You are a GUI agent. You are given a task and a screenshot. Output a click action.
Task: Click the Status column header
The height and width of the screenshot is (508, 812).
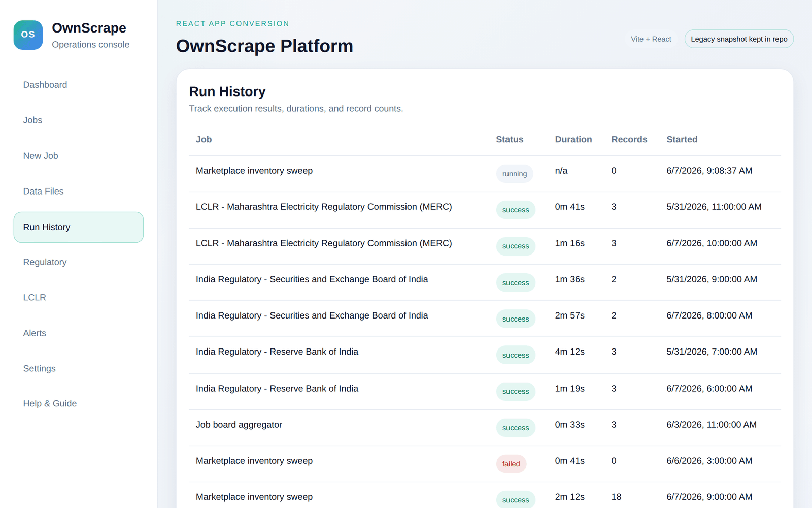[x=510, y=139]
